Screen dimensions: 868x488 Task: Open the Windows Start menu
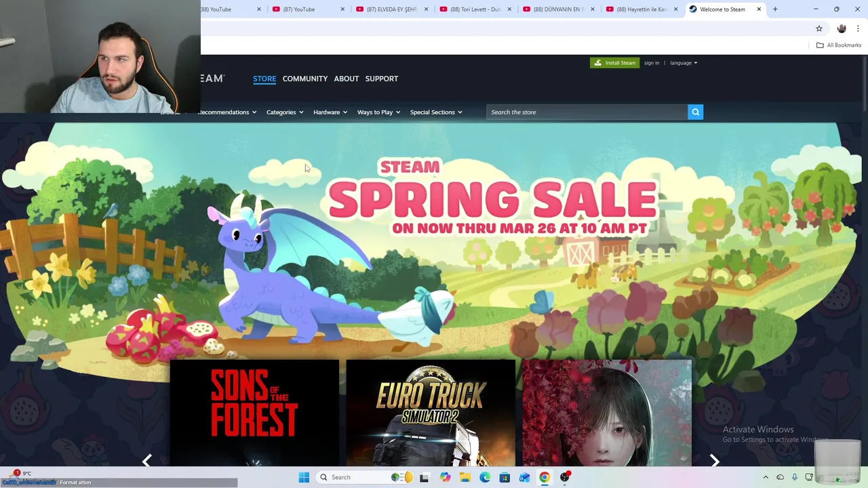pyautogui.click(x=304, y=477)
